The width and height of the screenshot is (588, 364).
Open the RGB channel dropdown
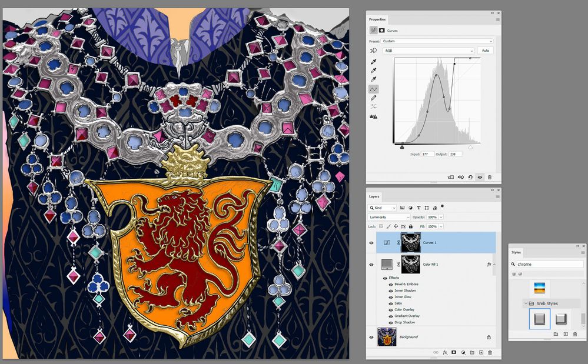click(428, 51)
